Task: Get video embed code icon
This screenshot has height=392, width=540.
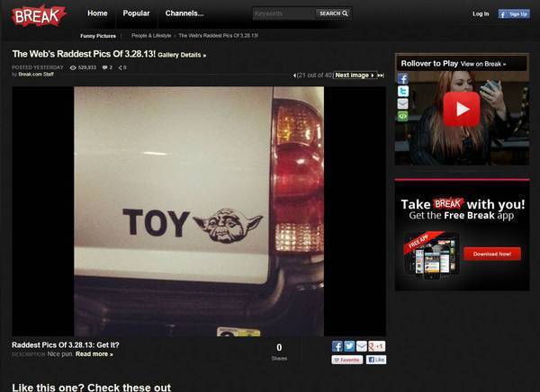Action: pos(403,116)
